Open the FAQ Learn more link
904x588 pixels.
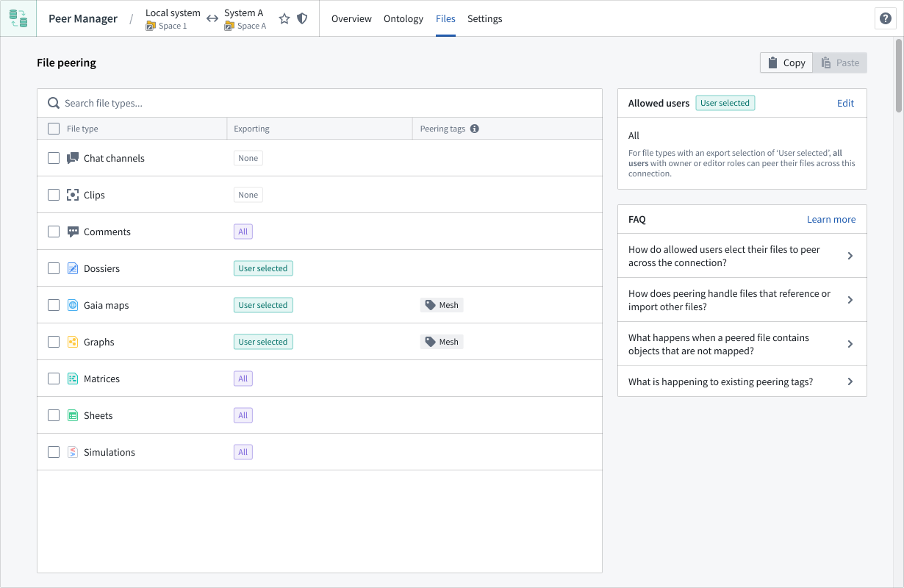click(831, 219)
